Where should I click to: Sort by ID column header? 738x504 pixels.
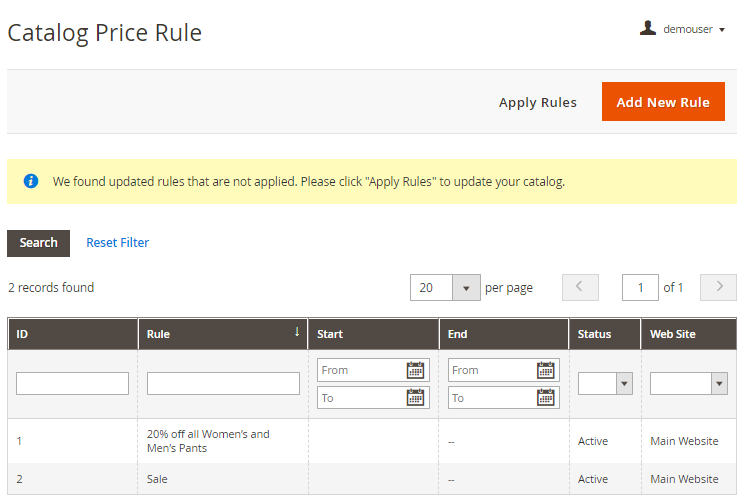[x=72, y=334]
